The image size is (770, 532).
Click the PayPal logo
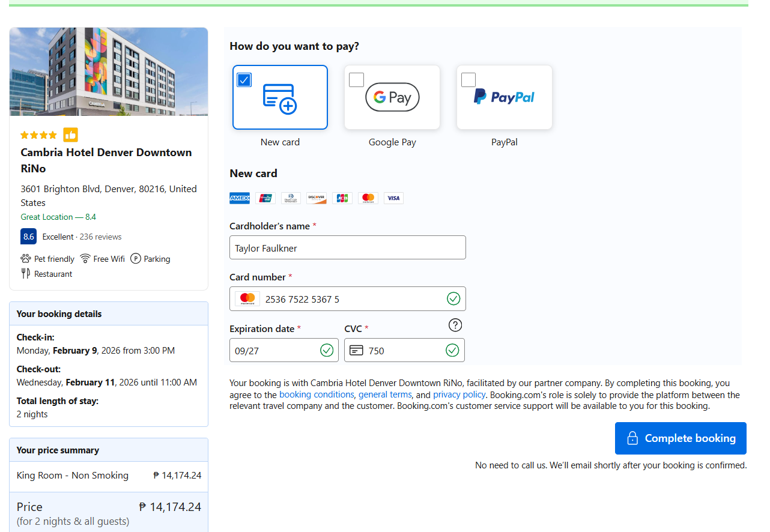(505, 97)
